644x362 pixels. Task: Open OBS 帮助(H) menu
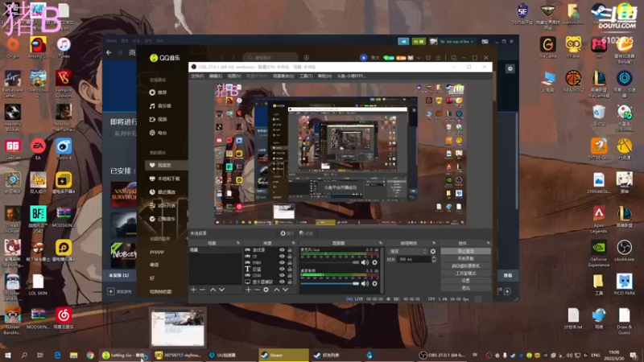[x=324, y=76]
